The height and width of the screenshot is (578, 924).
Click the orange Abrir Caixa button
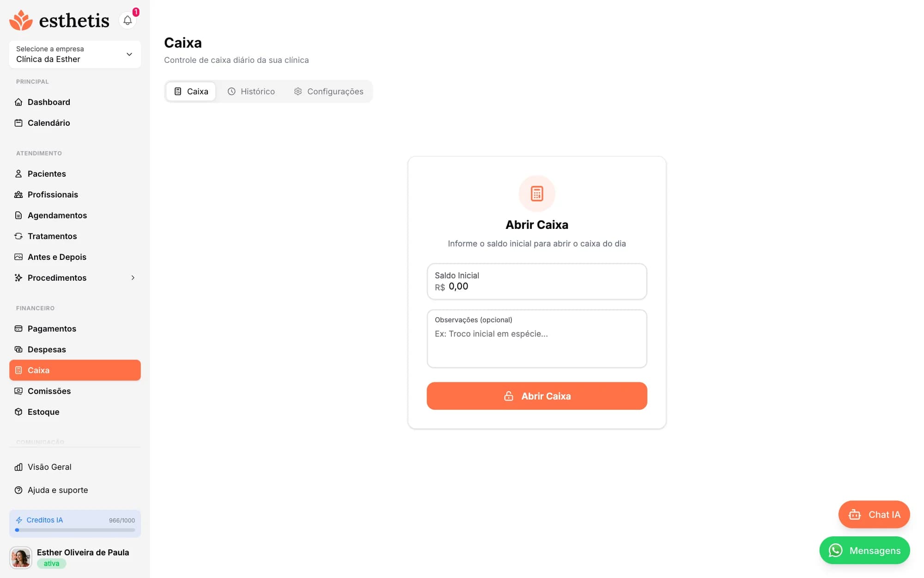[537, 396]
